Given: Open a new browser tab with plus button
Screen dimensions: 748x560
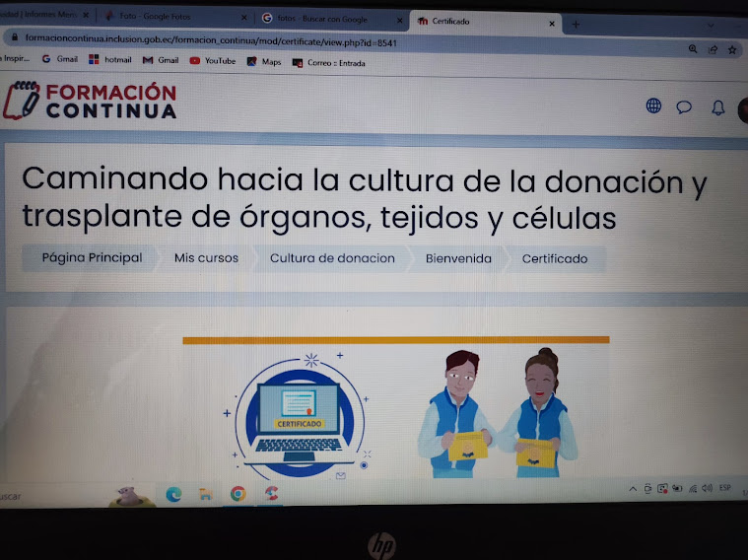Looking at the screenshot, I should (576, 24).
